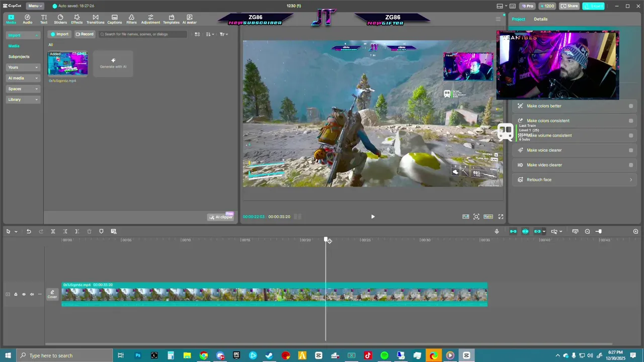Enable Make colors better checkbox
The height and width of the screenshot is (362, 644).
point(631,106)
